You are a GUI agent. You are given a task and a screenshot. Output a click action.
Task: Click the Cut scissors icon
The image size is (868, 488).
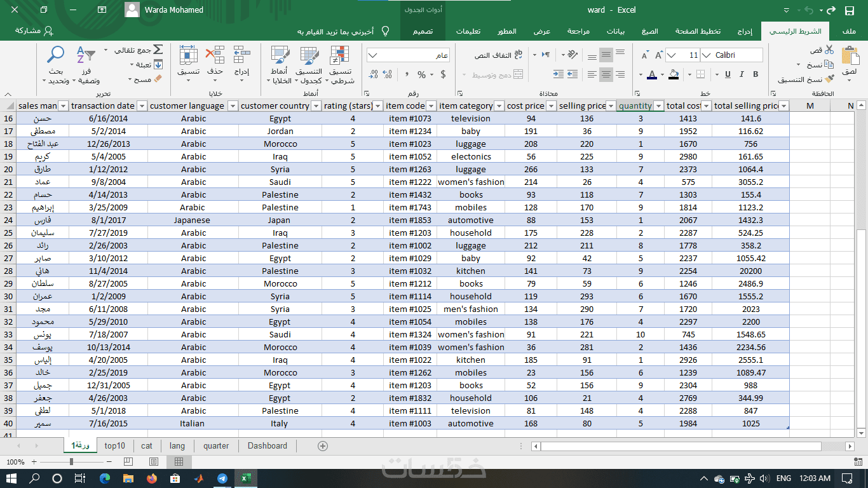pyautogui.click(x=829, y=50)
